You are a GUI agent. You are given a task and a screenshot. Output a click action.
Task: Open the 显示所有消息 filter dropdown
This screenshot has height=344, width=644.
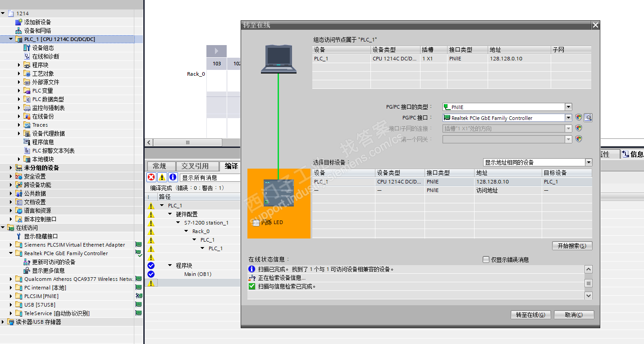pos(210,178)
